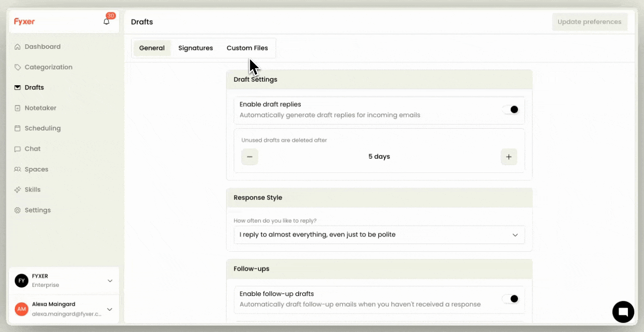The height and width of the screenshot is (332, 644).
Task: Click the Categorization tag icon
Action: pos(18,67)
